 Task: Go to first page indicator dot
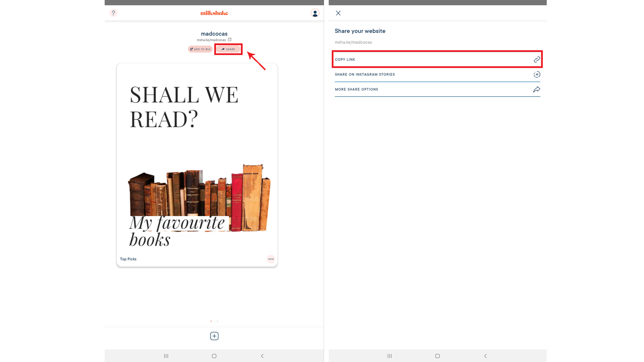[211, 321]
